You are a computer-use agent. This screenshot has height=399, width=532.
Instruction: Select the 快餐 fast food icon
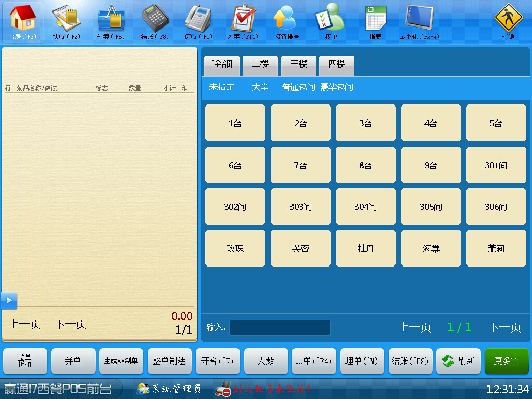[66, 19]
